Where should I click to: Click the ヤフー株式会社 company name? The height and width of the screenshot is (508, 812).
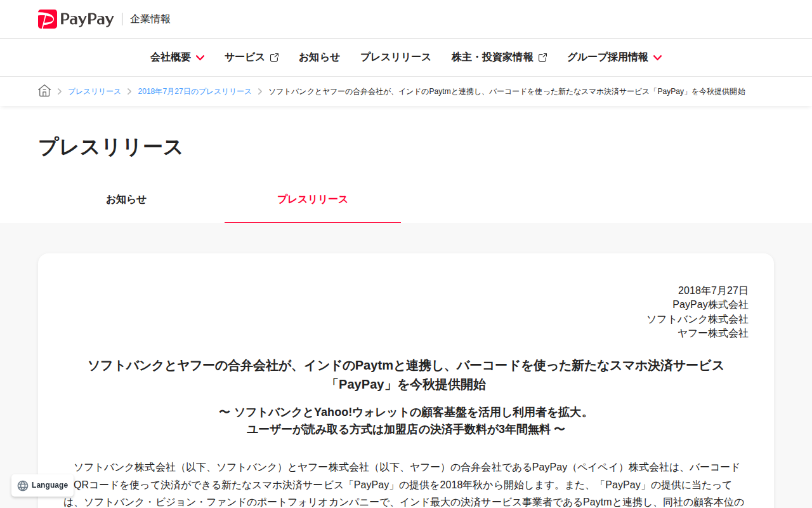coord(713,333)
